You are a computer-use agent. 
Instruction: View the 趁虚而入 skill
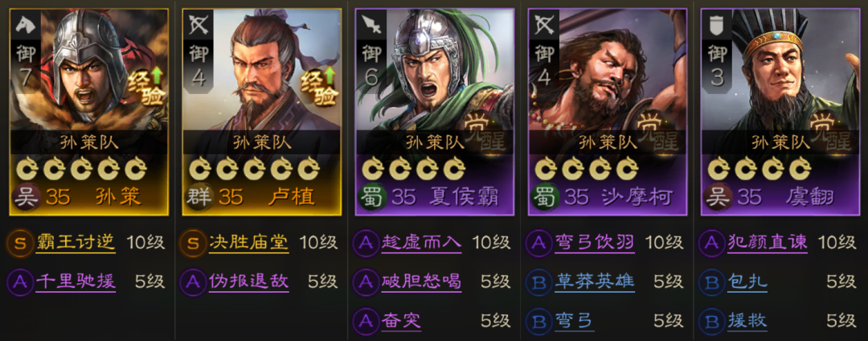coord(421,242)
